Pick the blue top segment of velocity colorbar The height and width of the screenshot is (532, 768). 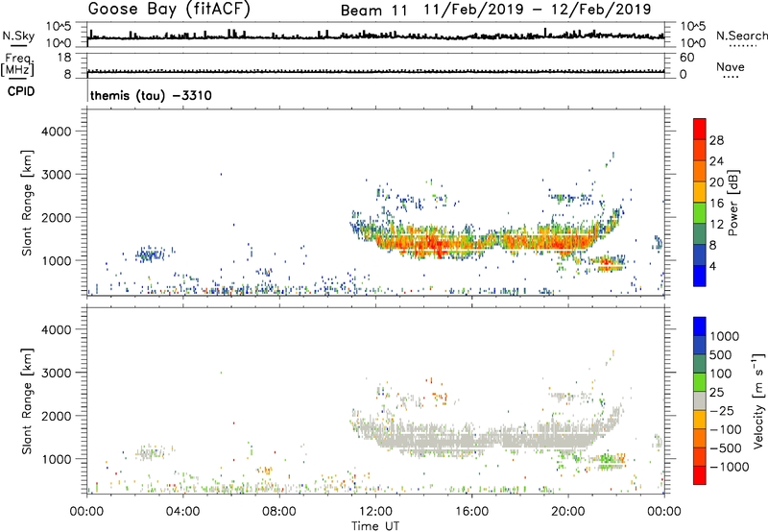(x=700, y=326)
